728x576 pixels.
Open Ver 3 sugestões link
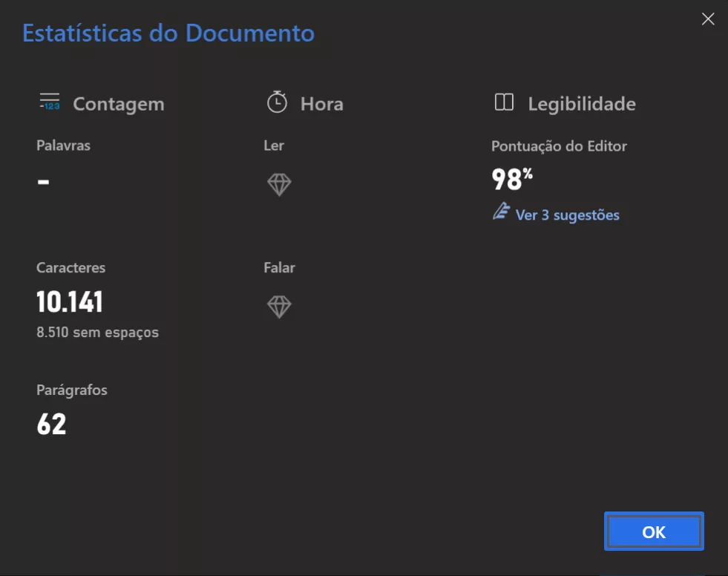(568, 215)
